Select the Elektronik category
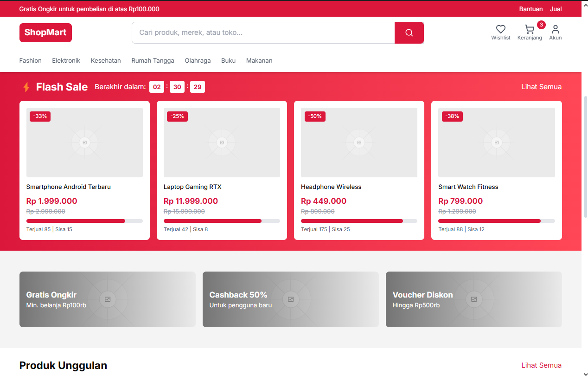This screenshot has height=376, width=588. coord(66,60)
